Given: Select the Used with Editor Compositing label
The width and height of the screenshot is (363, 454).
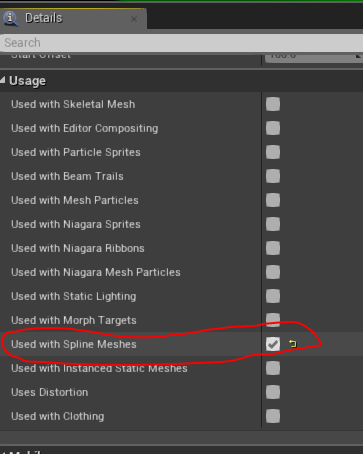Looking at the screenshot, I should coord(85,129).
